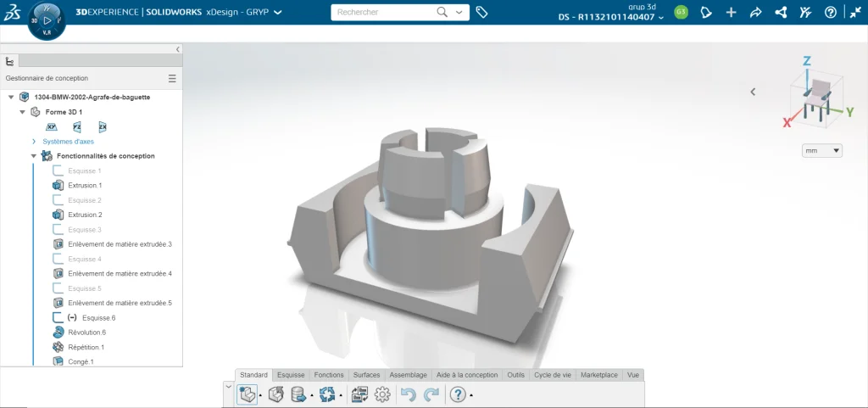Image resolution: width=868 pixels, height=408 pixels.
Task: Click the tag icon beside search
Action: [x=481, y=13]
